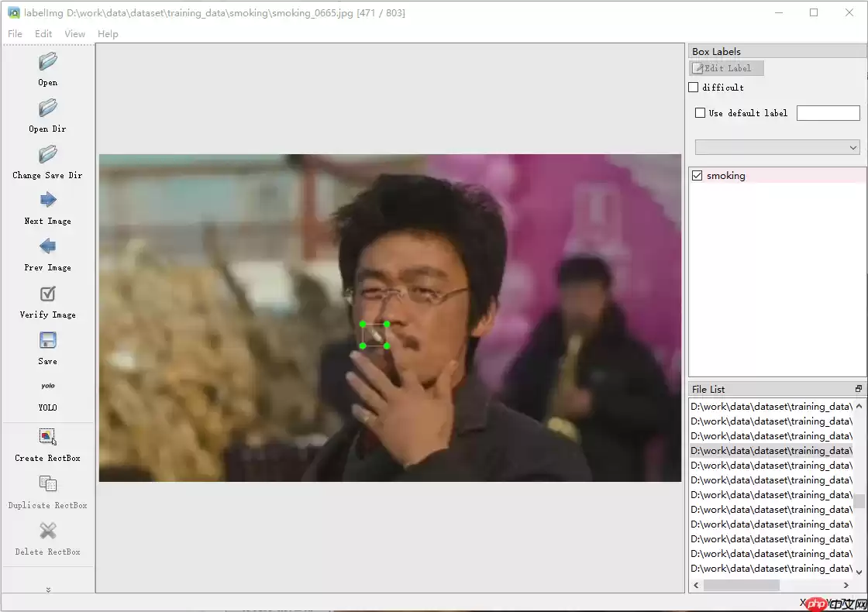Open the File menu
This screenshot has height=612, width=868.
click(15, 34)
